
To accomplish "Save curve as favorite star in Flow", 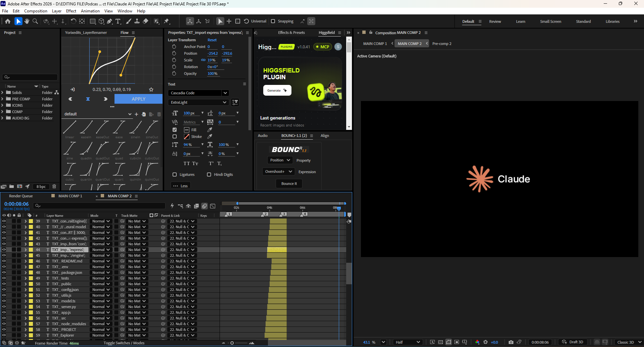I will (x=151, y=90).
